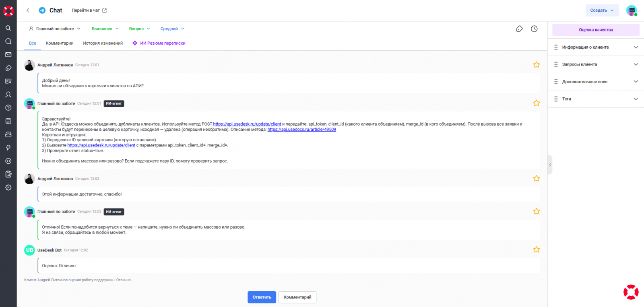
Task: Star Андрей Литвинов's first message
Action: 536,65
